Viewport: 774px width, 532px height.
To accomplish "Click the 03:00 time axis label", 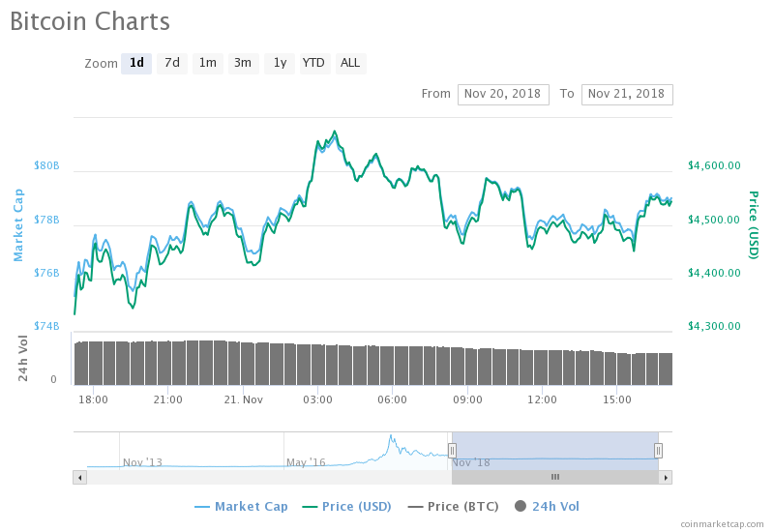I will coord(317,399).
